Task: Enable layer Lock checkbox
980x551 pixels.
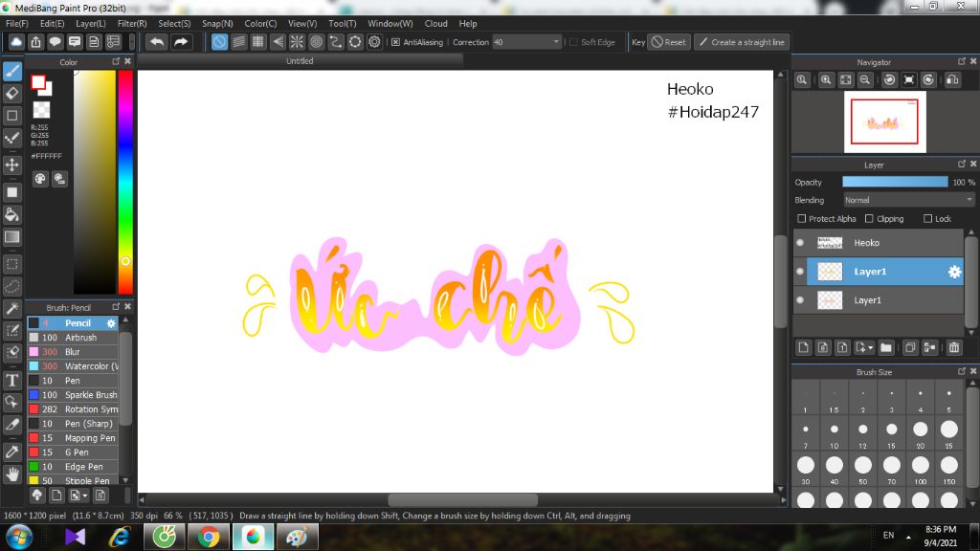Action: point(927,219)
